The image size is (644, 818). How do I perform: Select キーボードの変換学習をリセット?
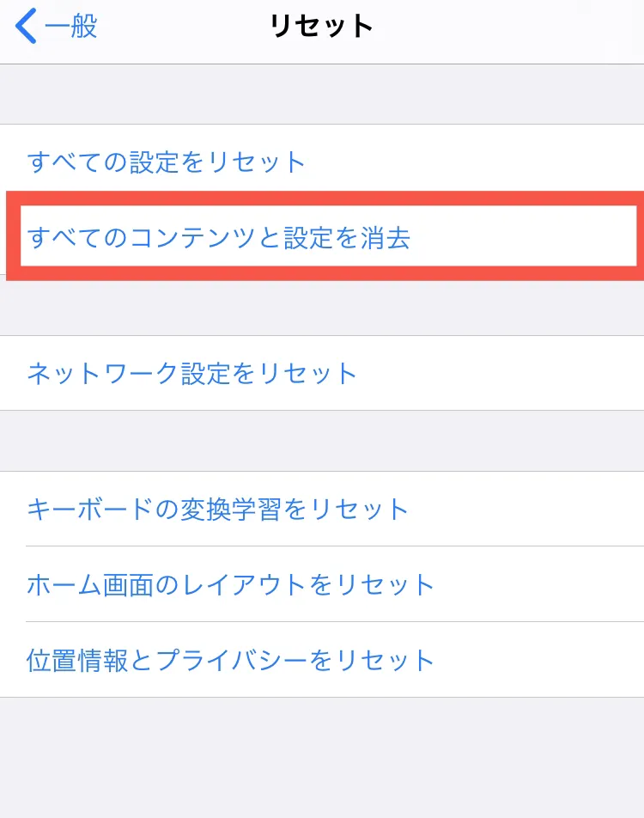(218, 509)
